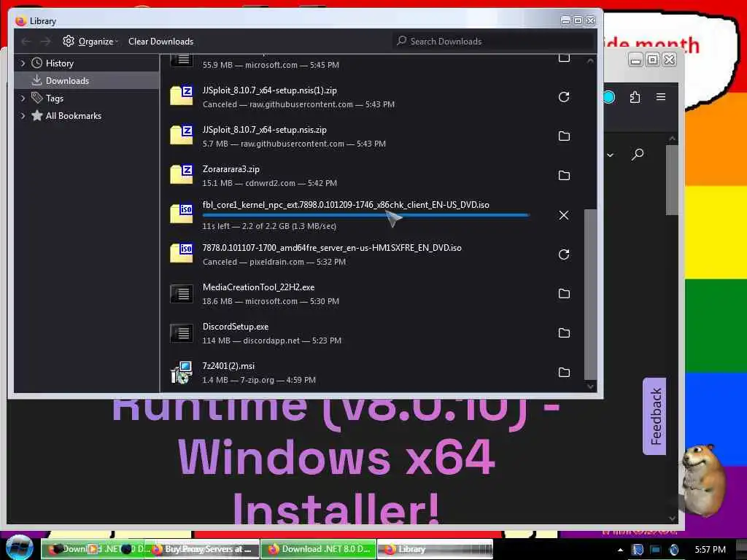Show MediaCreationTool_22H2.exe in folder
This screenshot has height=560, width=747.
(564, 294)
